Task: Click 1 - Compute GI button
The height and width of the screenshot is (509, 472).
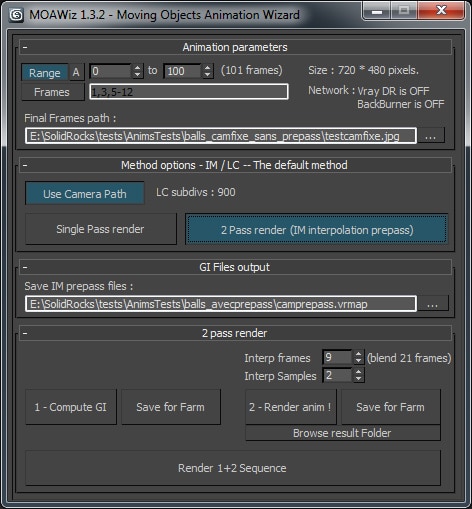Action: click(x=71, y=407)
